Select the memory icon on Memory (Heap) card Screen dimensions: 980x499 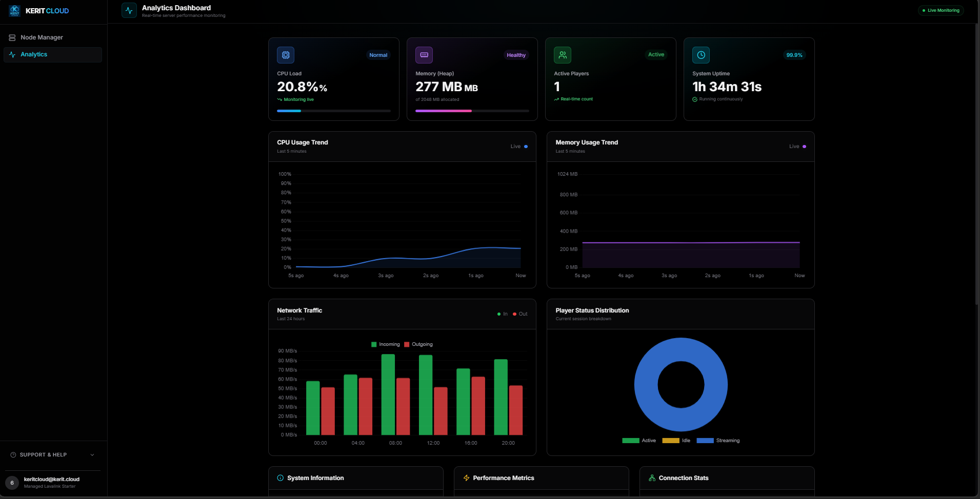point(424,55)
